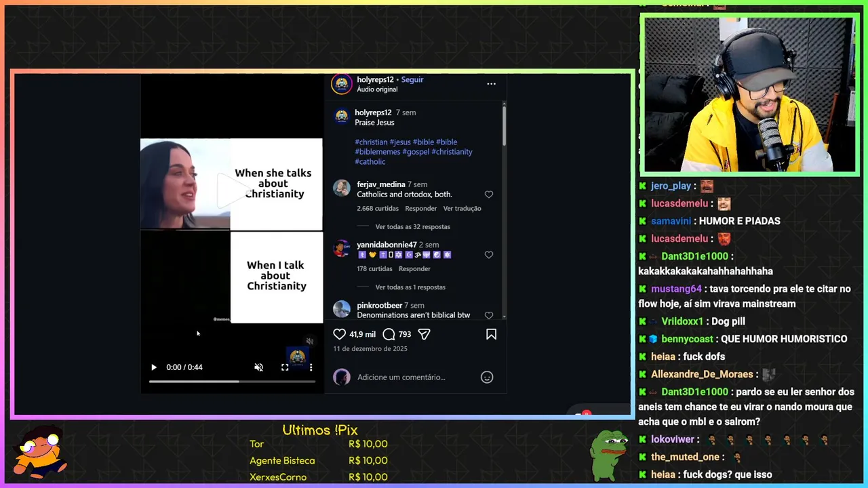This screenshot has height=488, width=868.
Task: Like the ferjav_medina comment
Action: [489, 195]
